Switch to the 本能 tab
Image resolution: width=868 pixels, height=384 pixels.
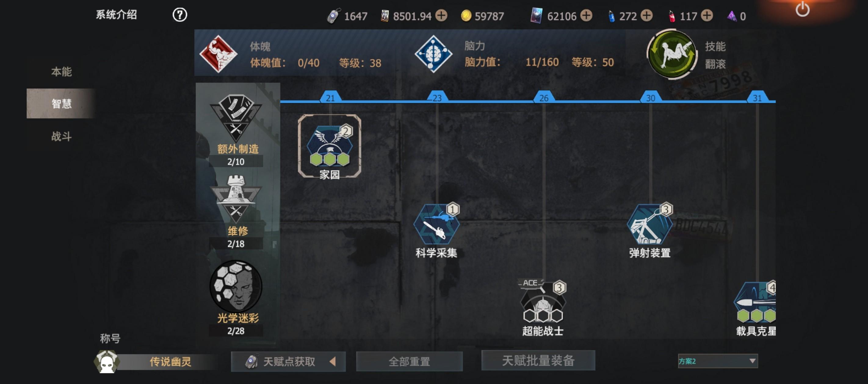61,72
